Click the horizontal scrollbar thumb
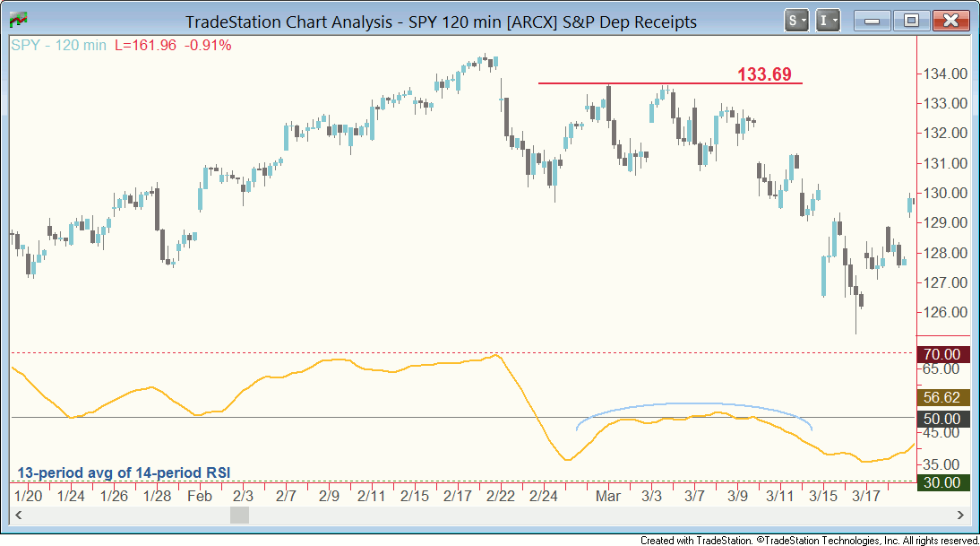This screenshot has width=980, height=546. pyautogui.click(x=239, y=516)
